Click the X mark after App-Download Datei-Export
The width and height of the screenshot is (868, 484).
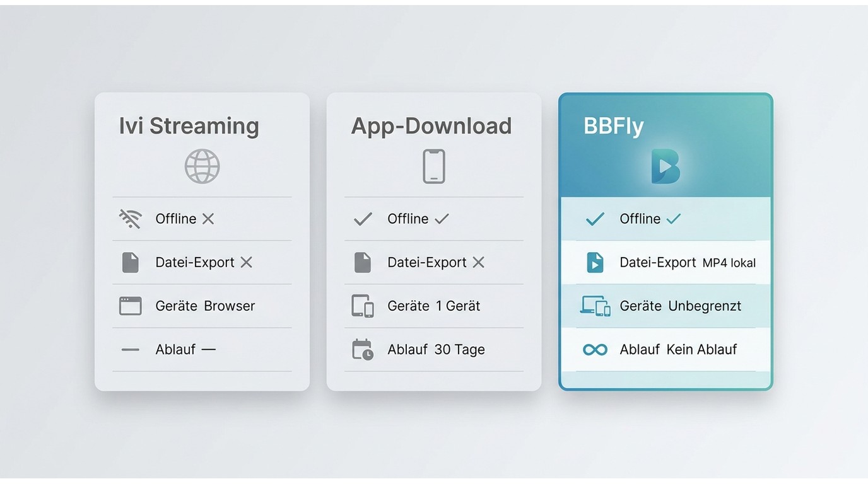pos(478,262)
